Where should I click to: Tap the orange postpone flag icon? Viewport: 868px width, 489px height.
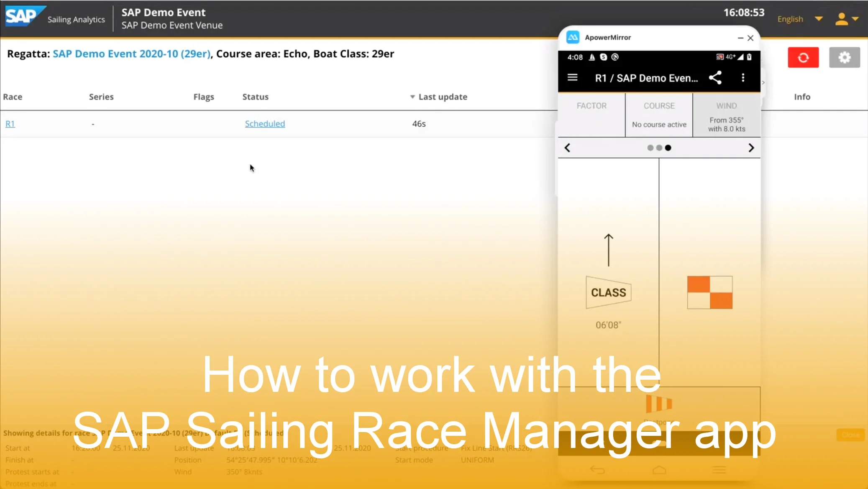click(x=660, y=404)
